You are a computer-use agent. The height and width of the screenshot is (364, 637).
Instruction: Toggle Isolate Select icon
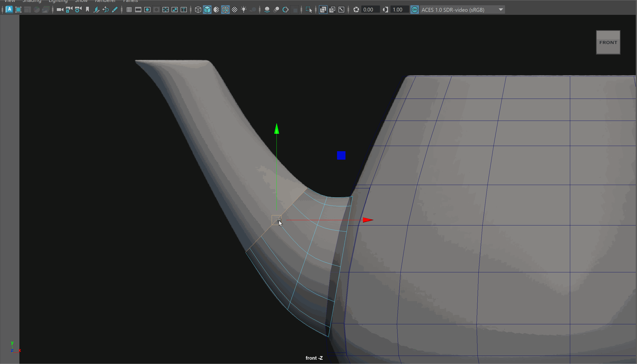[x=309, y=10]
